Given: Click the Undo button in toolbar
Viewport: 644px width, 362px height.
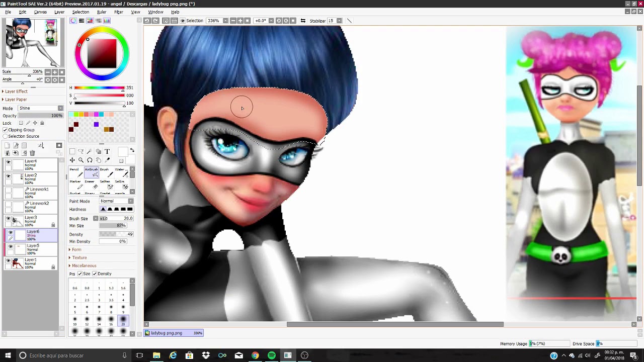Looking at the screenshot, I should pos(146,21).
